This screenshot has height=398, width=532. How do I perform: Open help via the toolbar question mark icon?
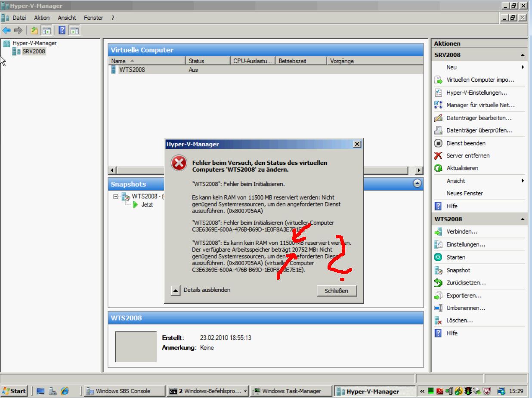pyautogui.click(x=62, y=30)
